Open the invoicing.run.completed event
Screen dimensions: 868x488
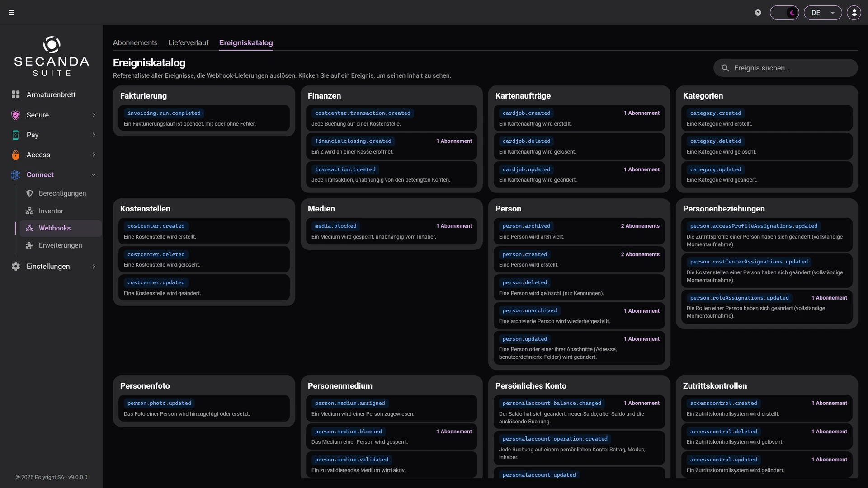click(x=204, y=118)
